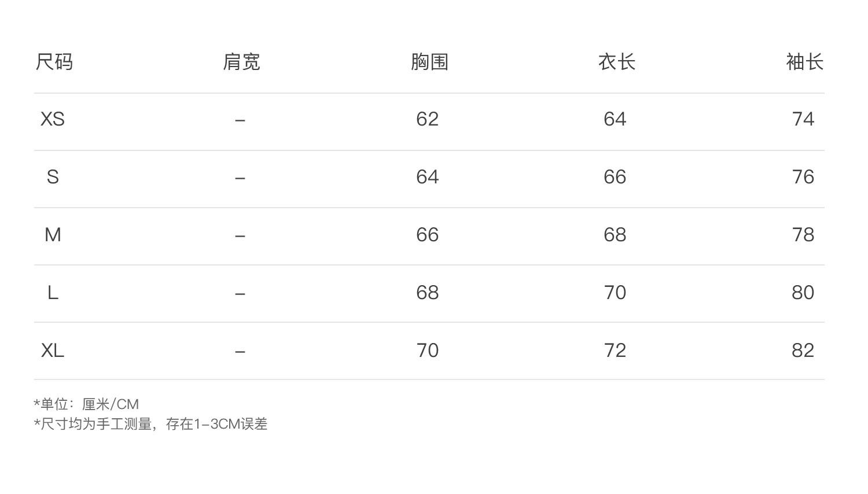
Task: Click the M sleeve length value 78
Action: 803,235
